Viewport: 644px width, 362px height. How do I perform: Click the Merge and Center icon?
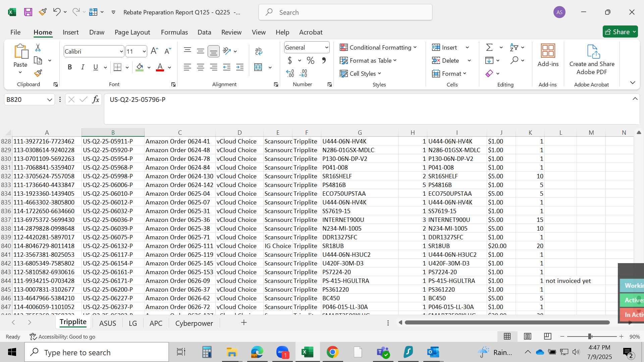click(x=258, y=67)
